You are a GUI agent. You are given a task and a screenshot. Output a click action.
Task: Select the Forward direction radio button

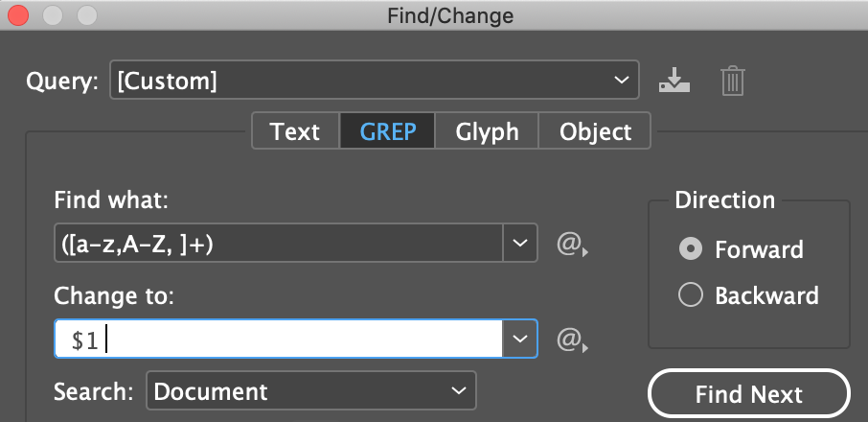click(690, 249)
